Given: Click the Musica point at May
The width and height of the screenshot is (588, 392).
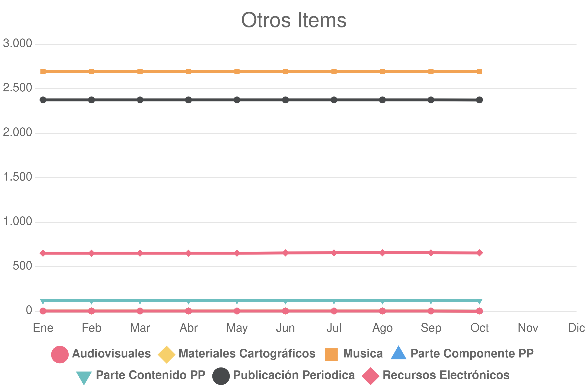Looking at the screenshot, I should (x=237, y=72).
